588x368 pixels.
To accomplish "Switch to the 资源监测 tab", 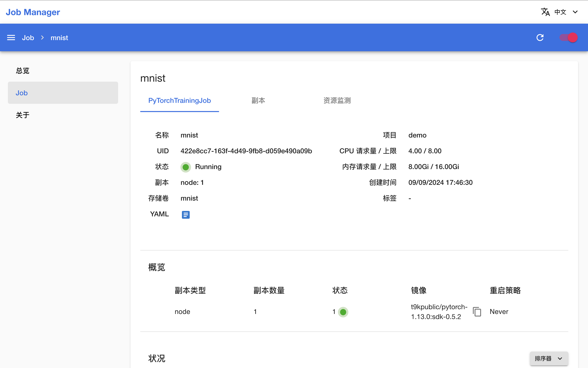I will pos(337,101).
